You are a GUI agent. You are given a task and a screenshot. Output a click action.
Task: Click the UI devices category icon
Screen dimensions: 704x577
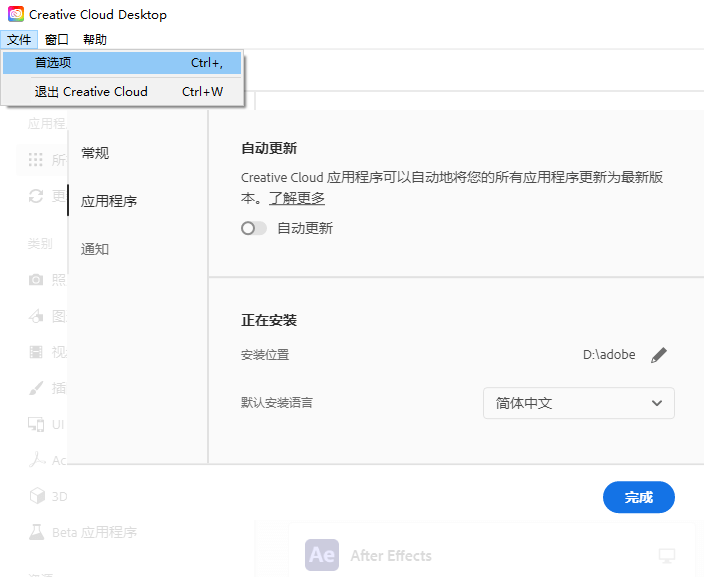tap(36, 424)
